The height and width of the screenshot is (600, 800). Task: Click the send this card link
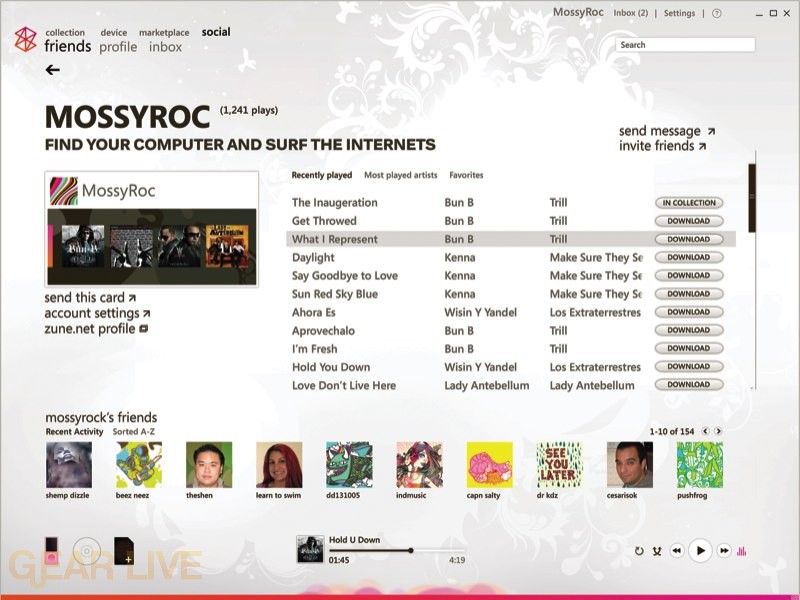click(x=90, y=297)
